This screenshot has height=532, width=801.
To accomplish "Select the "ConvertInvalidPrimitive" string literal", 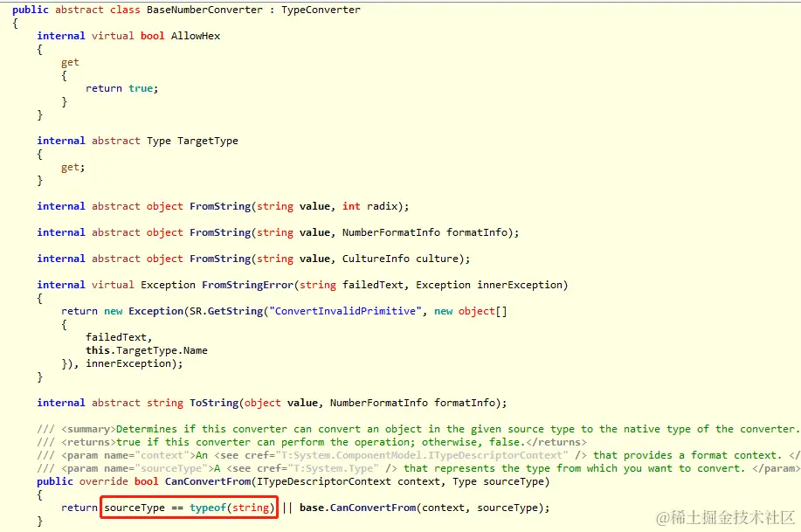I will click(345, 311).
